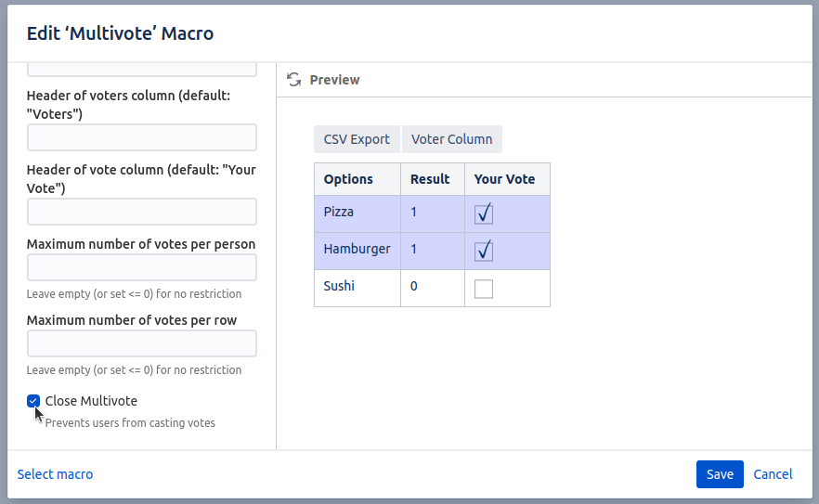Screen dimensions: 819x504
Task: Click the Voter Column button
Action: [451, 139]
